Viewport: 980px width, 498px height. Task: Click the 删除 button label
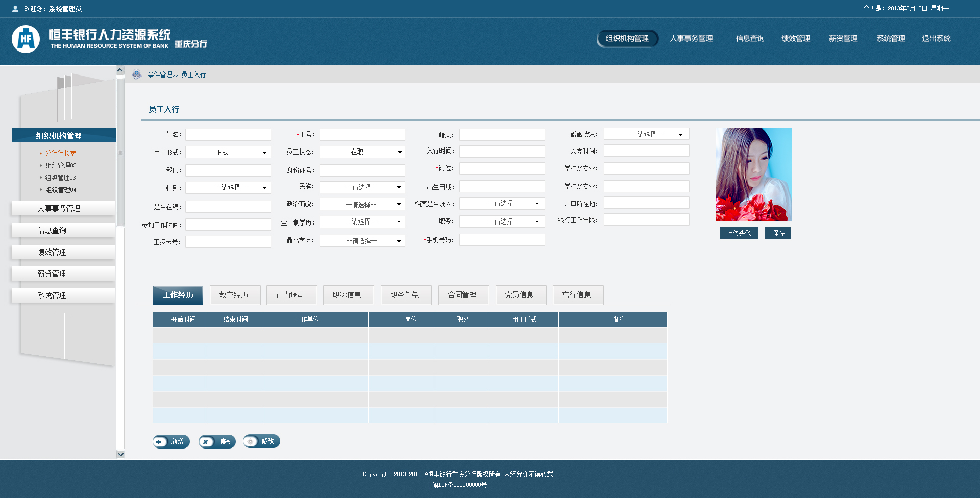point(224,442)
